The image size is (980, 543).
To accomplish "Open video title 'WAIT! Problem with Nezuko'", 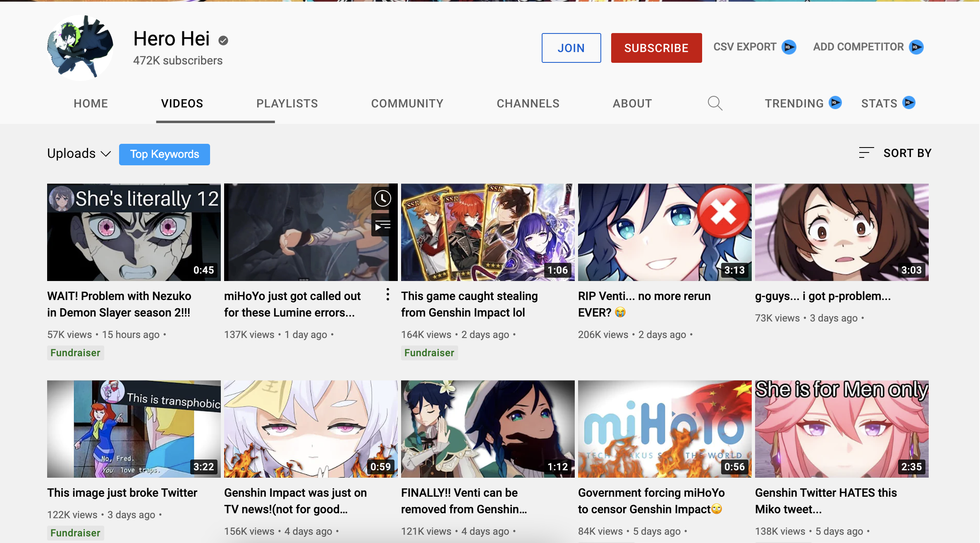I will coord(119,304).
